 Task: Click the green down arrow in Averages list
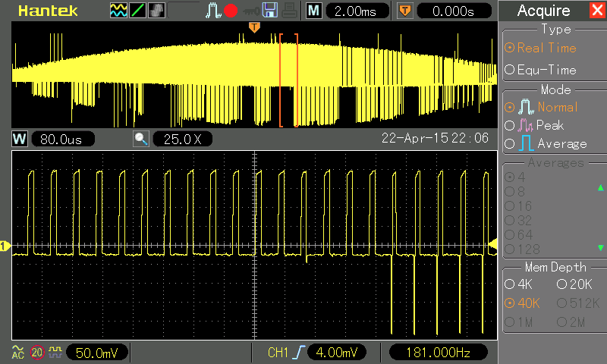(x=600, y=247)
